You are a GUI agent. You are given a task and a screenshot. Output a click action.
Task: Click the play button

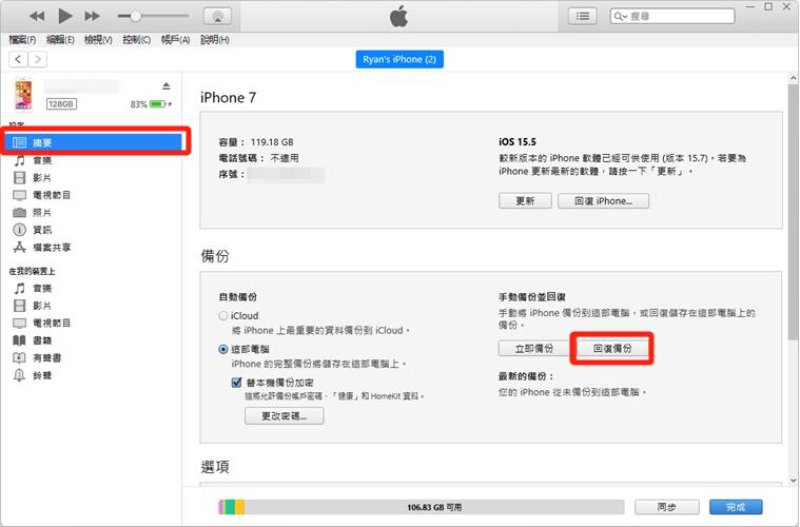click(65, 16)
